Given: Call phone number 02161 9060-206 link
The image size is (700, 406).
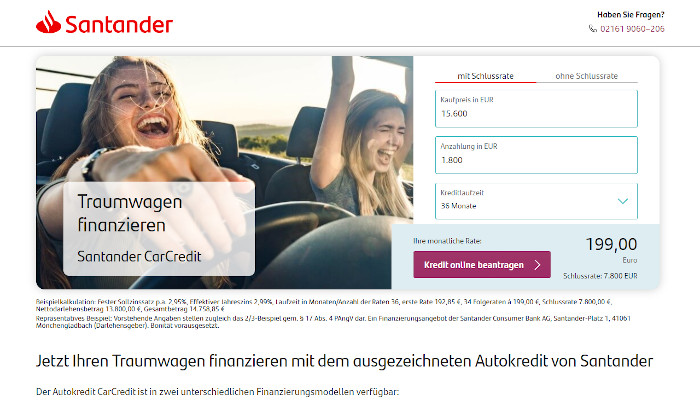Looking at the screenshot, I should point(632,29).
